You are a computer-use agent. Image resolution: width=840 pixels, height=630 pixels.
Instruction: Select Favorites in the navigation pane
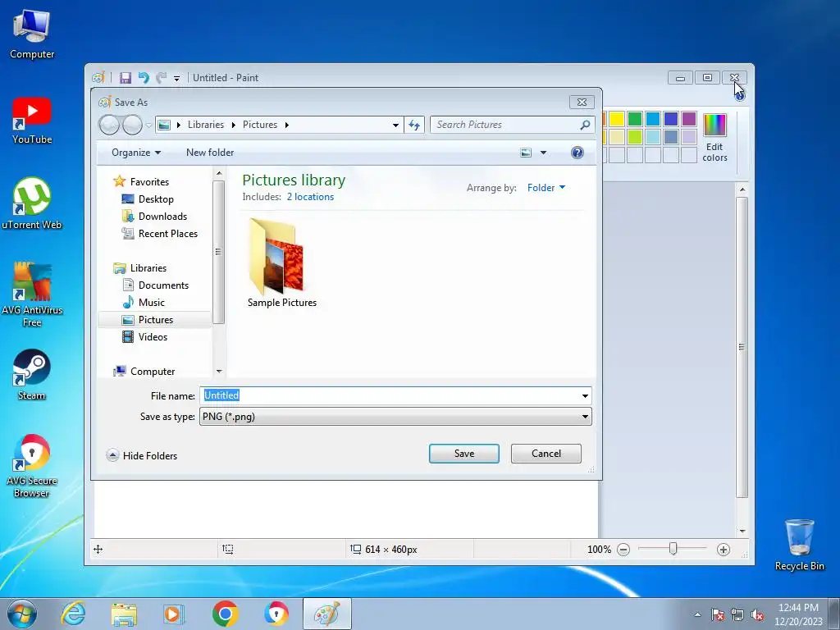point(149,182)
